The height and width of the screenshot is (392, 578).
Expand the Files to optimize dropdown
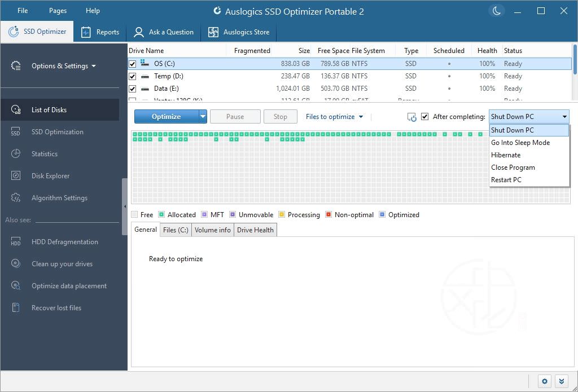point(334,116)
